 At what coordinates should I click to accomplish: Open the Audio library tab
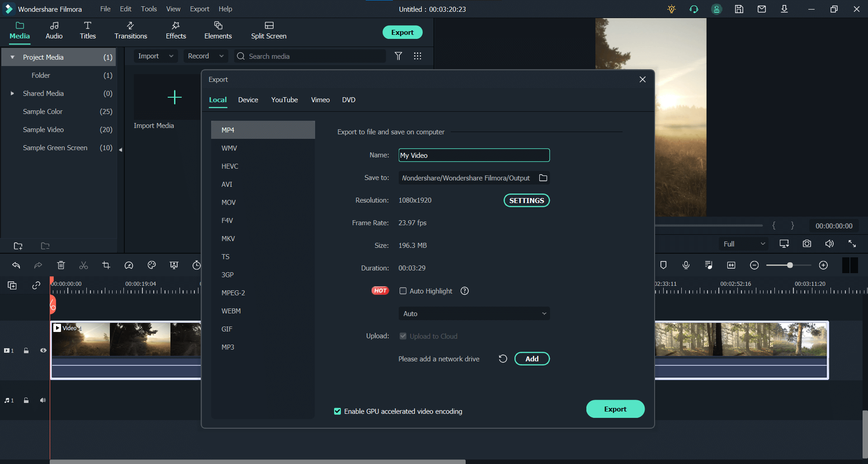tap(54, 31)
